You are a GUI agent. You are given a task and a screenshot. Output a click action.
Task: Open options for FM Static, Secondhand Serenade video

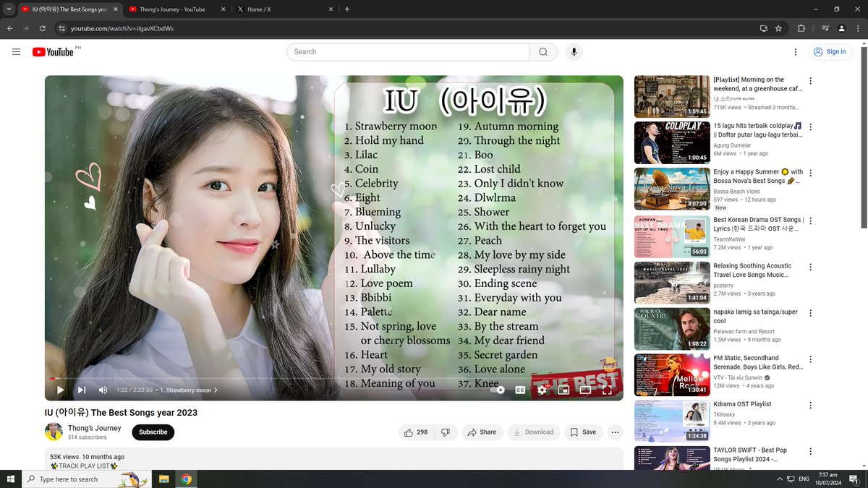(x=810, y=359)
